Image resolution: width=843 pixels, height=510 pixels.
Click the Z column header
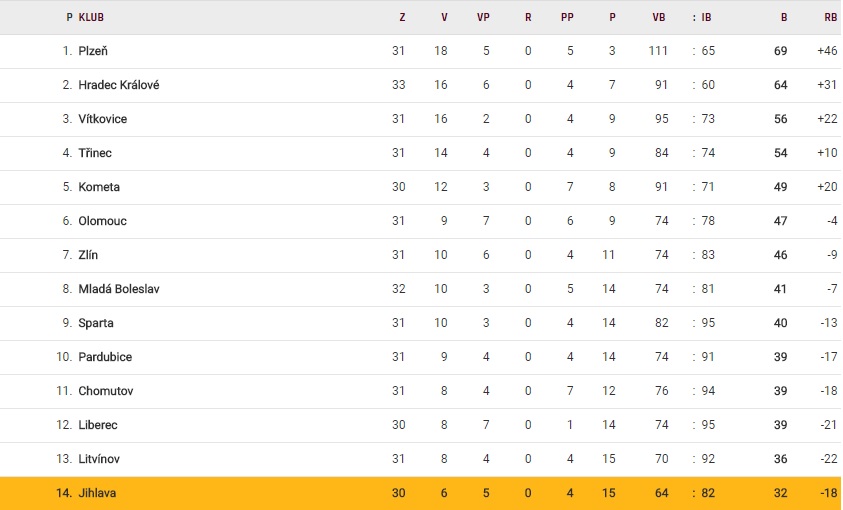(402, 17)
